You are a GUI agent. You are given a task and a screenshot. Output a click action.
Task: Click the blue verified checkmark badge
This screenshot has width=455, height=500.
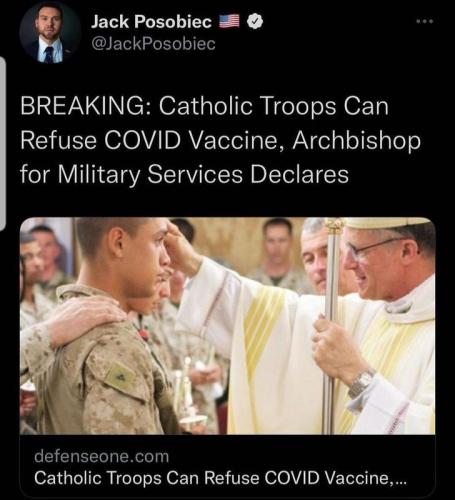(255, 22)
